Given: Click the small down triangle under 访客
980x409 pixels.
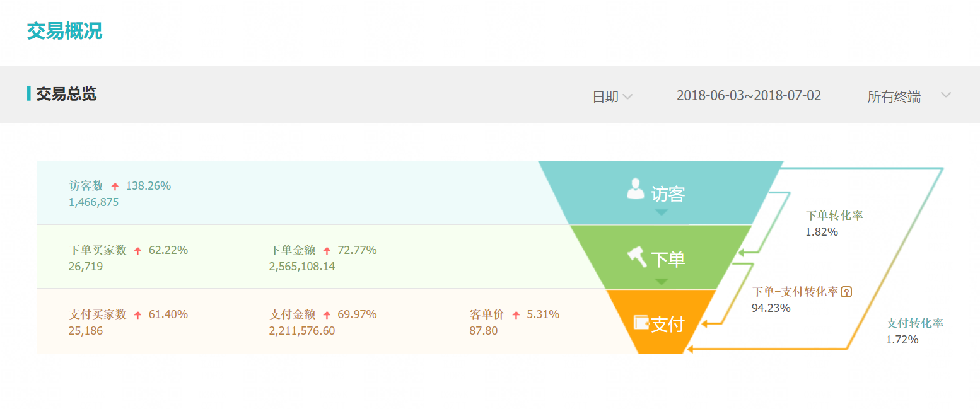Looking at the screenshot, I should (661, 212).
